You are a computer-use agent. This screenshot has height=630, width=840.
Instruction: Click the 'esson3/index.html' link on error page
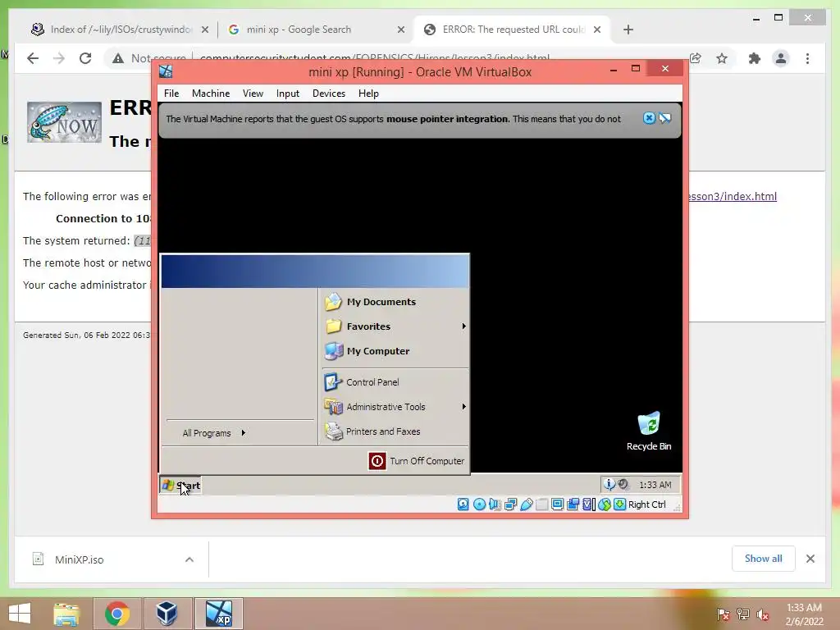[733, 196]
